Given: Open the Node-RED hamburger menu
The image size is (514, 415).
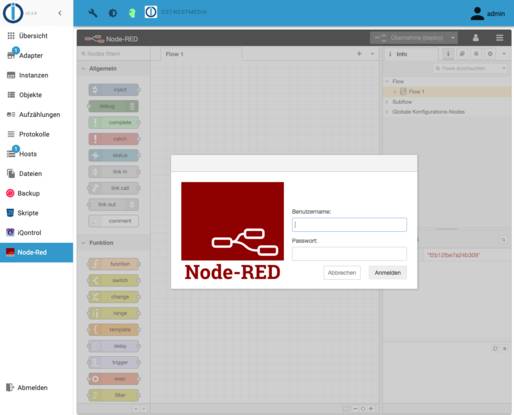Looking at the screenshot, I should coord(500,38).
